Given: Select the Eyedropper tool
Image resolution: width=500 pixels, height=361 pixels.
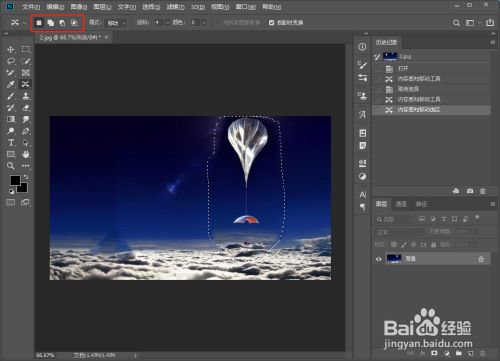Looking at the screenshot, I should click(11, 84).
